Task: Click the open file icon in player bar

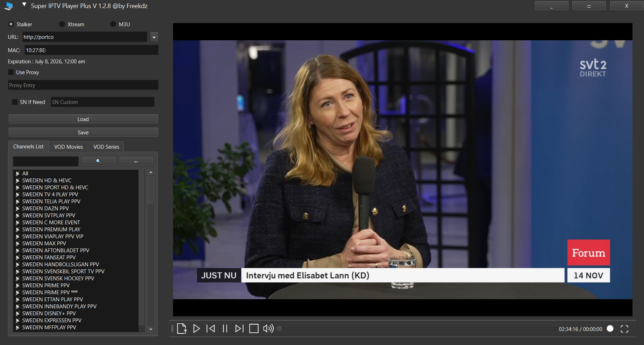Action: pos(181,329)
